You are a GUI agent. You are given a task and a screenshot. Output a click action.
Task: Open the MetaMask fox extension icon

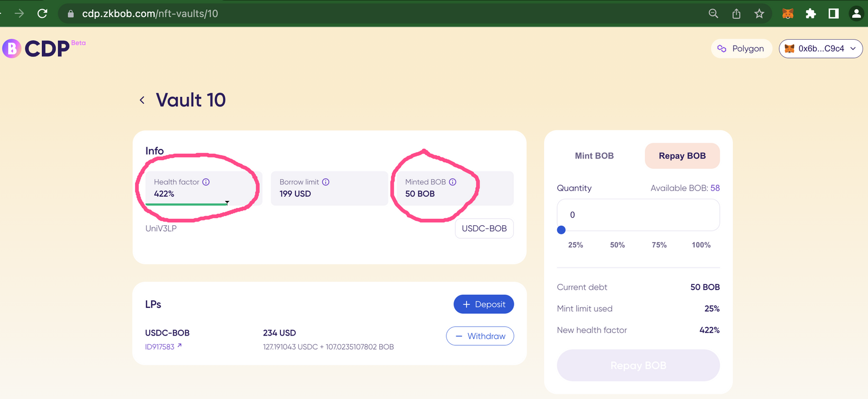(788, 14)
